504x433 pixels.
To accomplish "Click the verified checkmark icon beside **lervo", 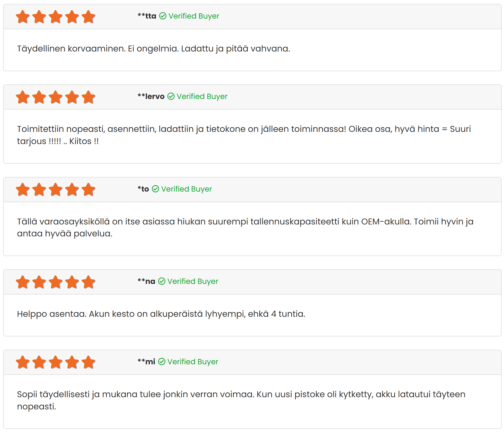I will pos(171,96).
